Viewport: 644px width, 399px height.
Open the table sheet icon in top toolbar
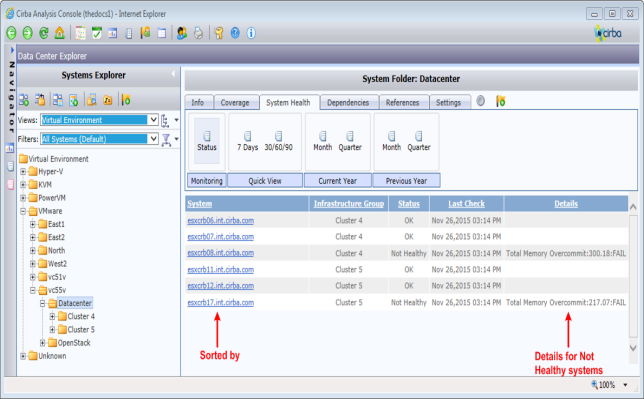(162, 33)
